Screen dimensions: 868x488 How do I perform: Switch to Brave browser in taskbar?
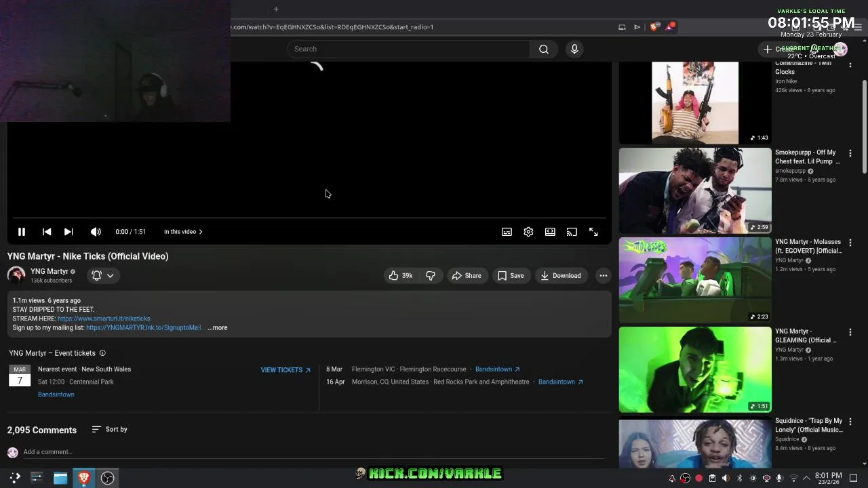[84, 478]
